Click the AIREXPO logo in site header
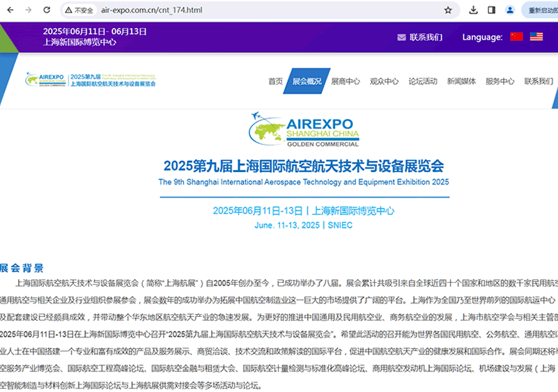This screenshot has height=392, width=558. [x=91, y=79]
